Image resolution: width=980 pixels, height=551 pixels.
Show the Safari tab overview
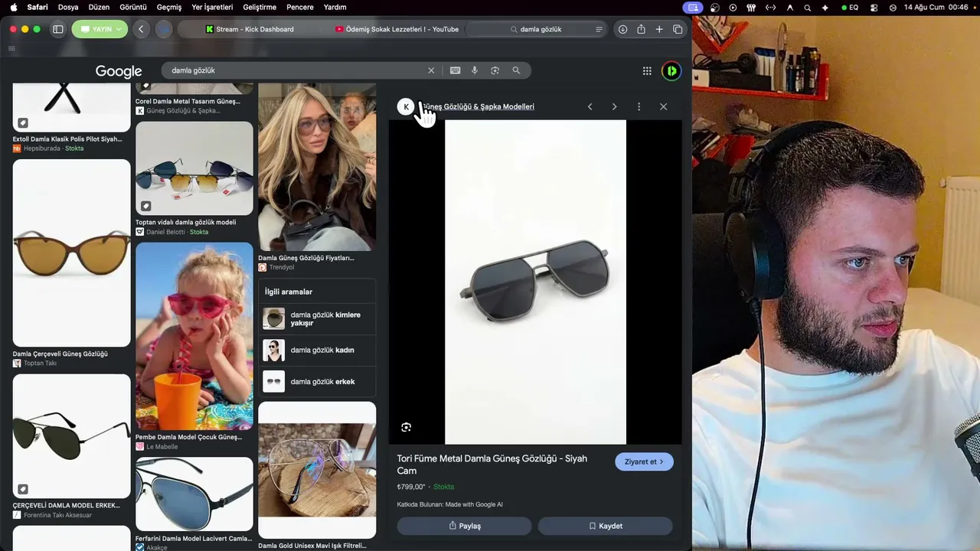click(678, 29)
